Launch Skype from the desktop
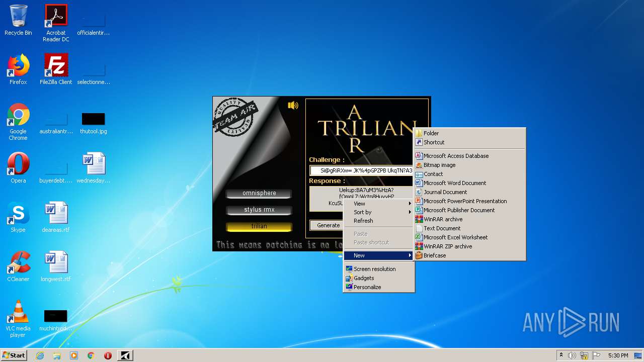 (18, 217)
